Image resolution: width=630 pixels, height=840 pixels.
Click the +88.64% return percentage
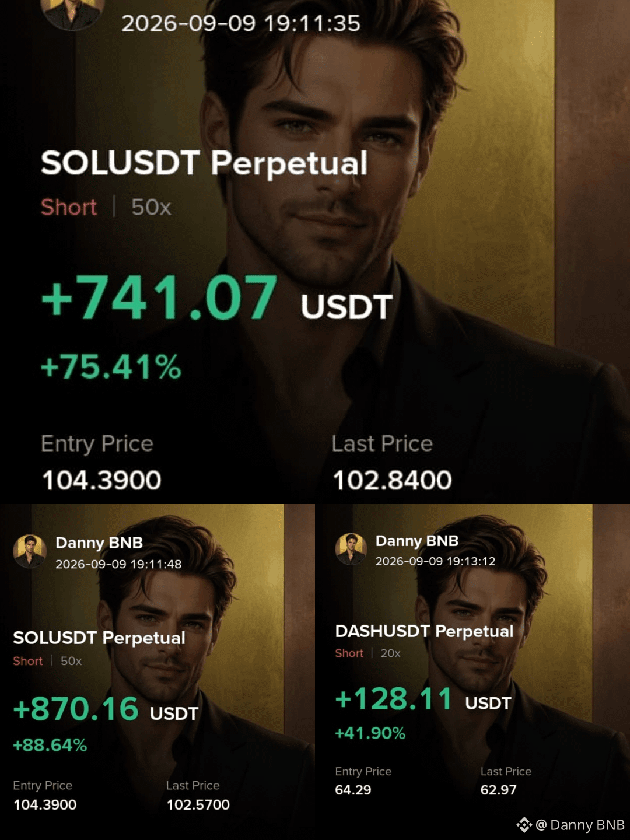[x=50, y=745]
